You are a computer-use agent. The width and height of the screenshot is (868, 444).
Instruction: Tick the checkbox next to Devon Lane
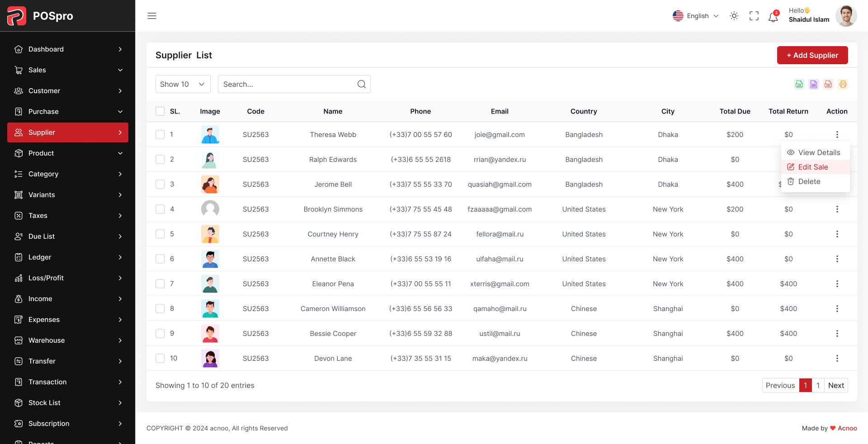pyautogui.click(x=160, y=358)
